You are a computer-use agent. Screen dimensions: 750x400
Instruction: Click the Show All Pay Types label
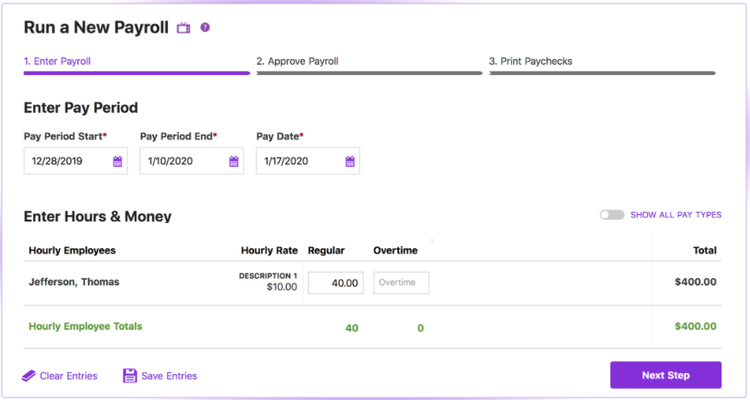tap(675, 215)
